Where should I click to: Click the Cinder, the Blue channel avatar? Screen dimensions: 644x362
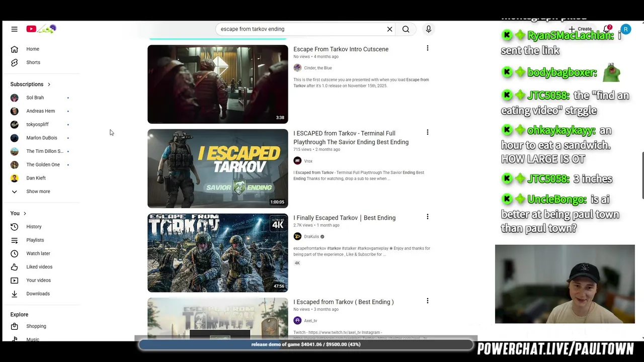click(x=297, y=68)
